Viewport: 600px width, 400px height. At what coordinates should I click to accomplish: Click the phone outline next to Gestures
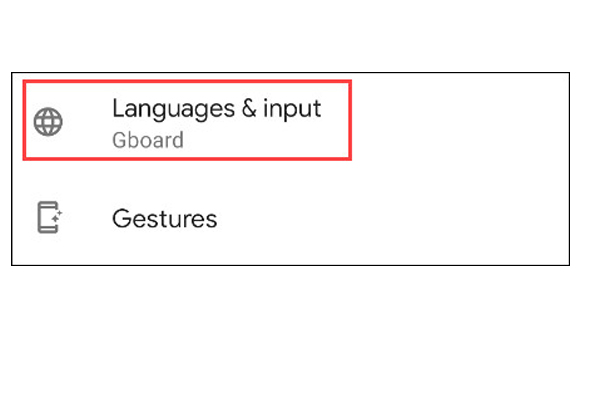tap(45, 218)
